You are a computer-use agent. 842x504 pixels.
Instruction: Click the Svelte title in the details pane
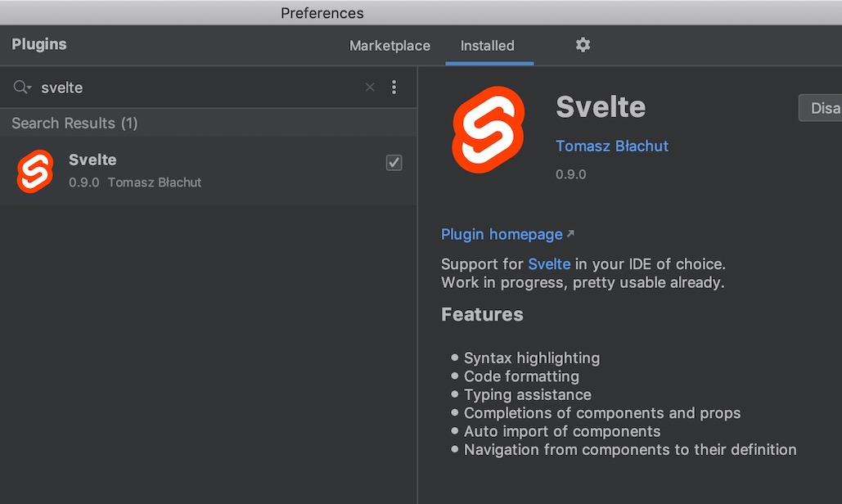(601, 107)
